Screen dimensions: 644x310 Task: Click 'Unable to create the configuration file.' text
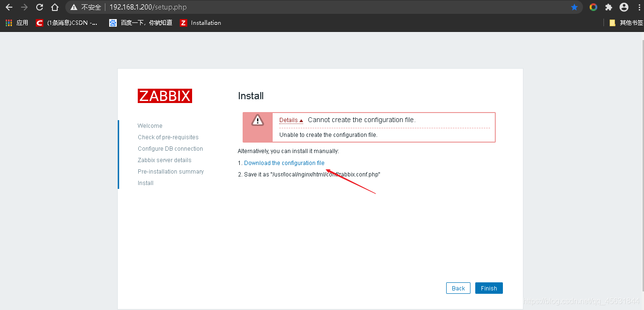(328, 135)
